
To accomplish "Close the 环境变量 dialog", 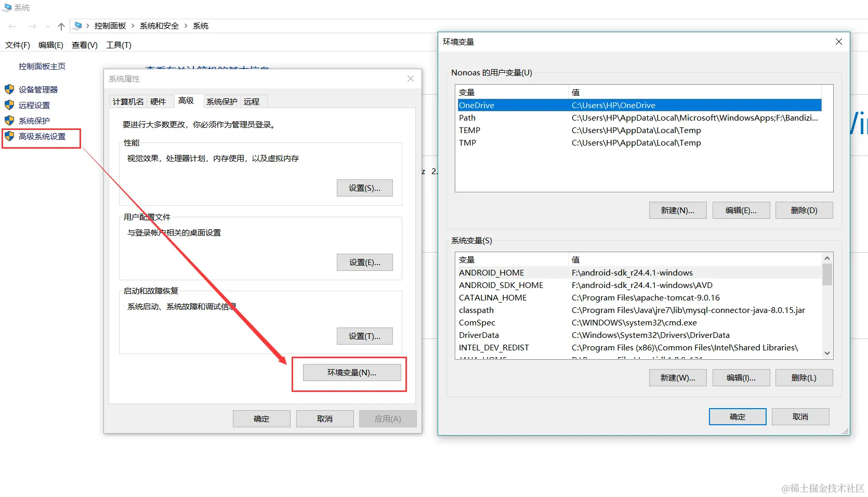I will click(838, 42).
